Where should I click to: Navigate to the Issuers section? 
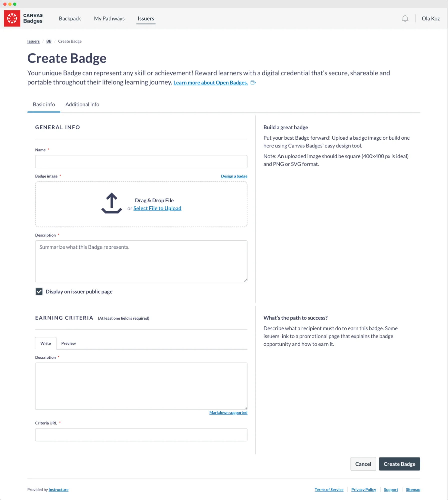point(146,18)
